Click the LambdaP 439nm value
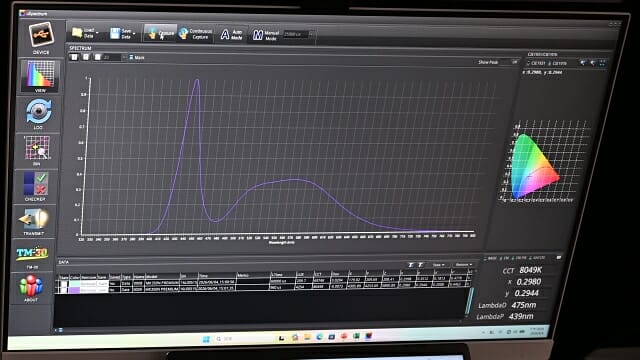The height and width of the screenshot is (360, 640). pos(521,316)
